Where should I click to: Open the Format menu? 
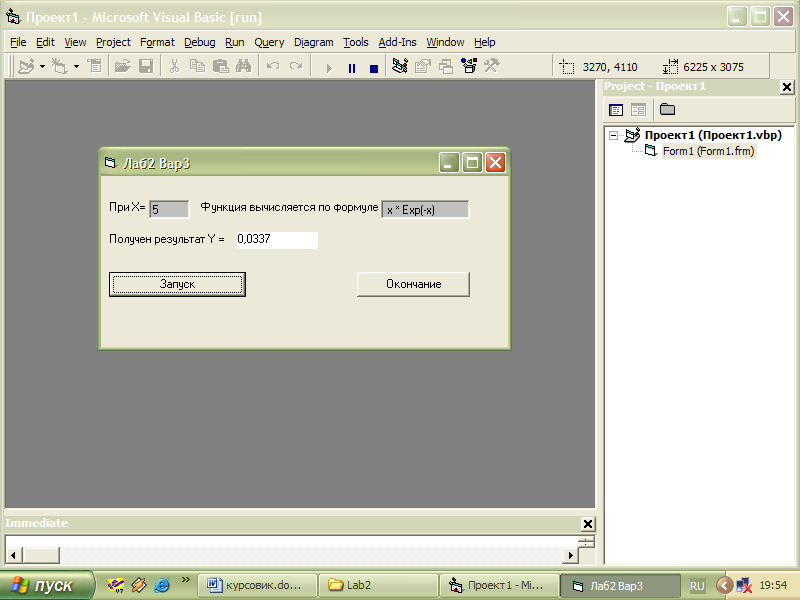pyautogui.click(x=157, y=42)
